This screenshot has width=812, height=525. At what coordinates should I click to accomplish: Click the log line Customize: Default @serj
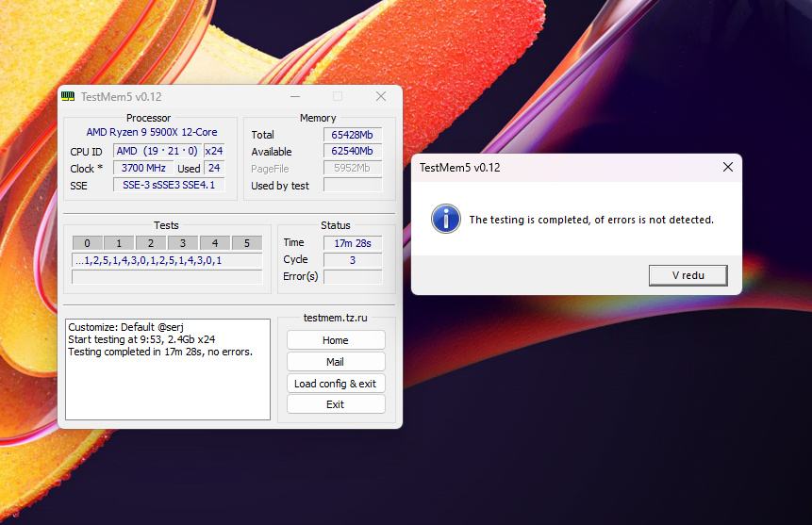125,327
